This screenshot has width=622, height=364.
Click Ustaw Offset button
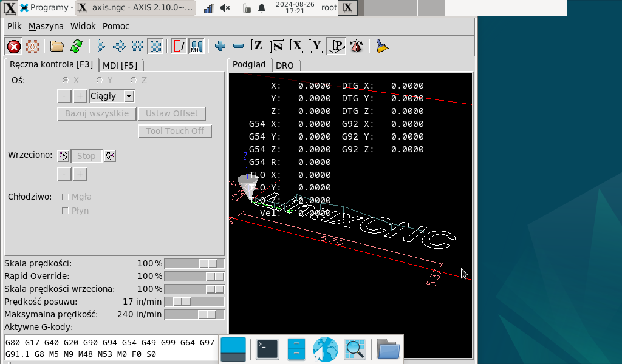(x=172, y=113)
